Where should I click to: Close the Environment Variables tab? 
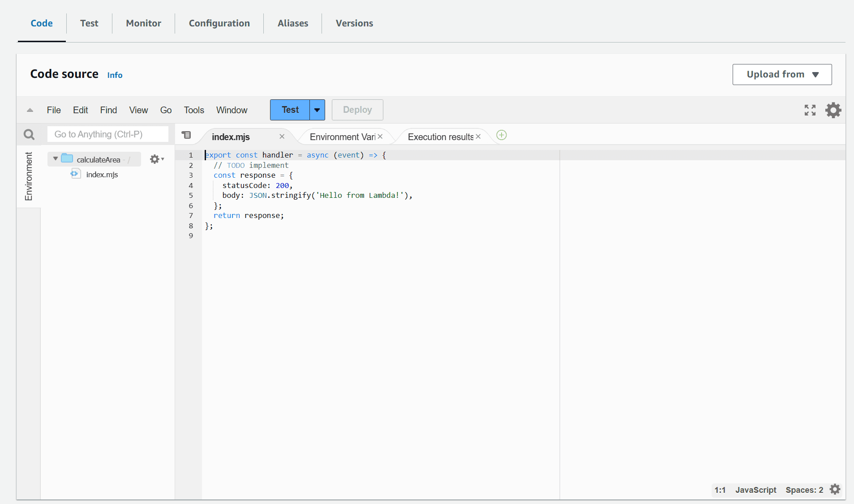pyautogui.click(x=380, y=137)
